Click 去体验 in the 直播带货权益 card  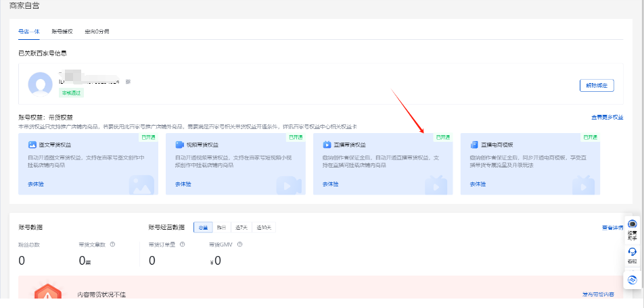tap(331, 184)
